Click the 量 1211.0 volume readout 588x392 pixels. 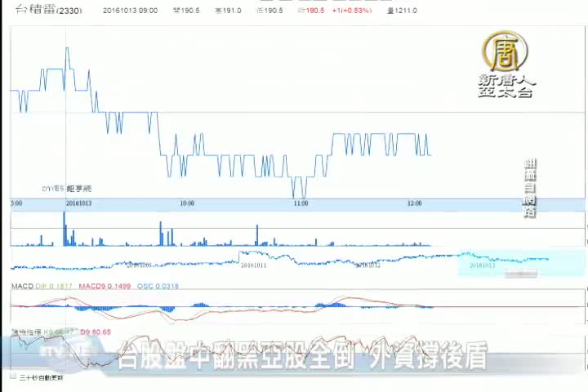coord(402,11)
